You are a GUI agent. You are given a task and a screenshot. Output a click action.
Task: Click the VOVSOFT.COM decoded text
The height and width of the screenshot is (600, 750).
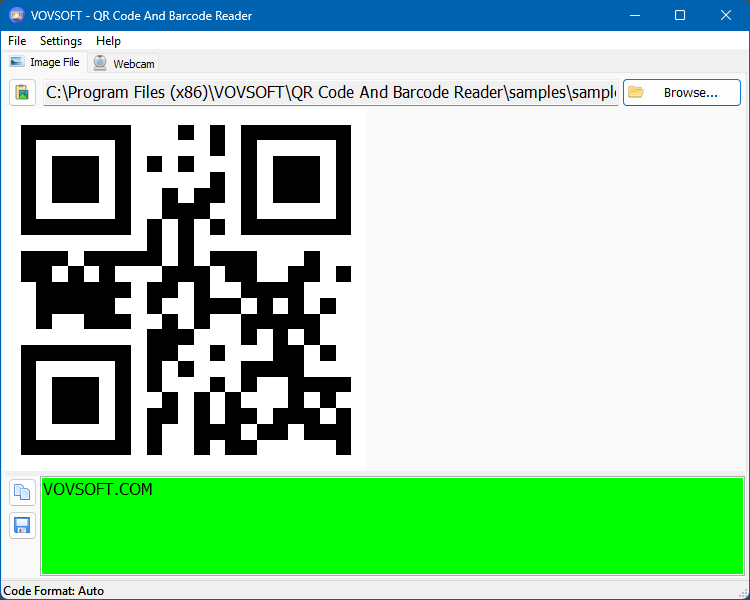pos(98,489)
